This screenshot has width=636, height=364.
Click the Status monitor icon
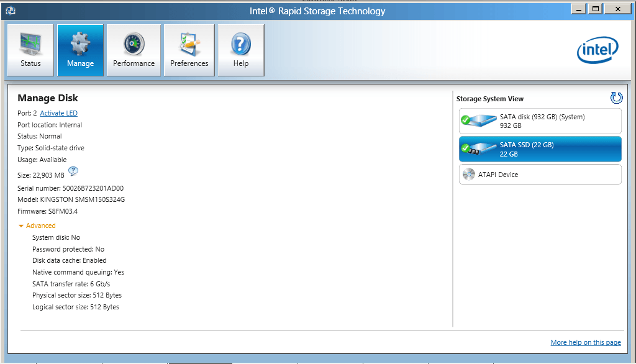30,43
